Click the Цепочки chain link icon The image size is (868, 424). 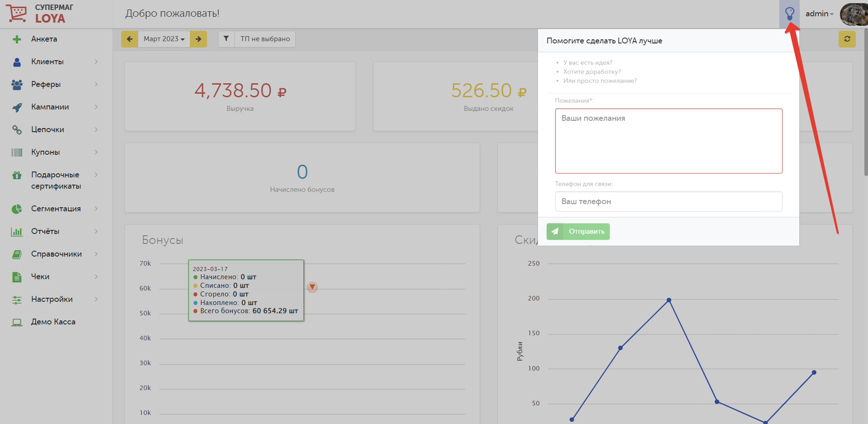[17, 130]
